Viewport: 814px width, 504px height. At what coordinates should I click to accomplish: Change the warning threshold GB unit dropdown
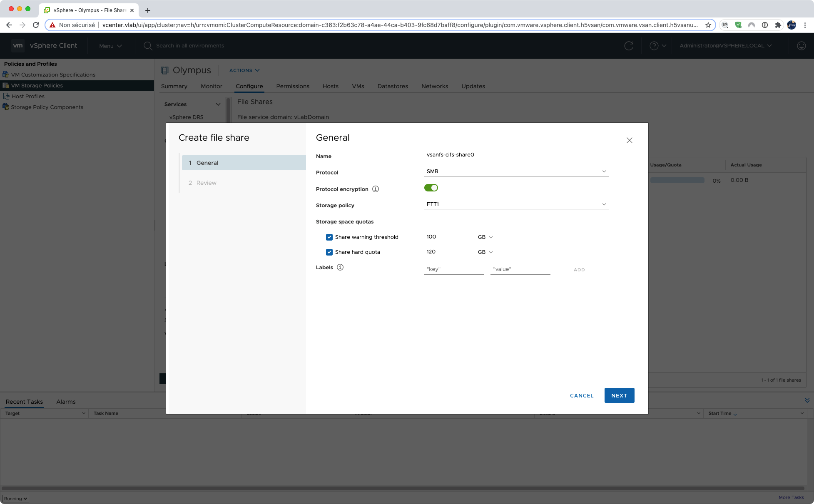pyautogui.click(x=485, y=237)
